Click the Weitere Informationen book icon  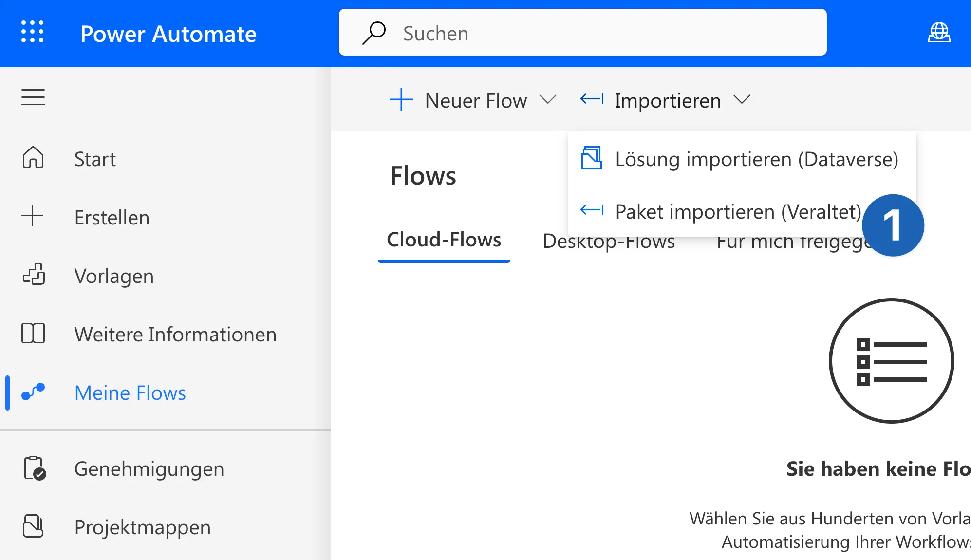coord(33,334)
